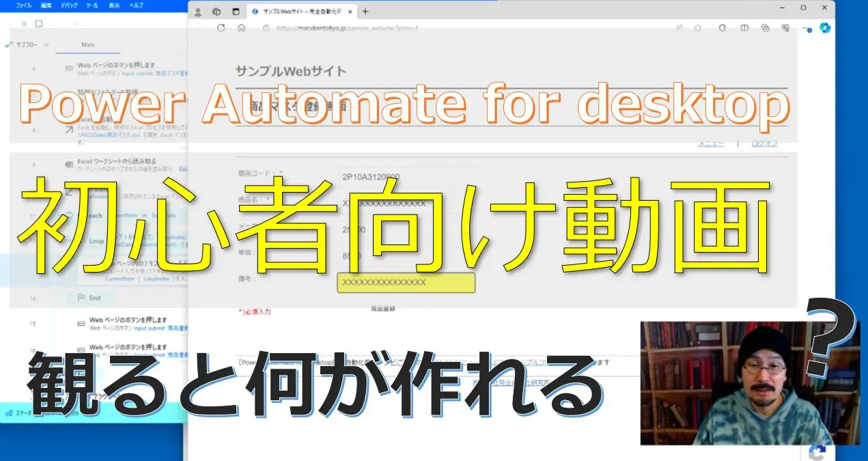Stop the flow with the stop icon
The height and width of the screenshot is (461, 868).
point(39,23)
